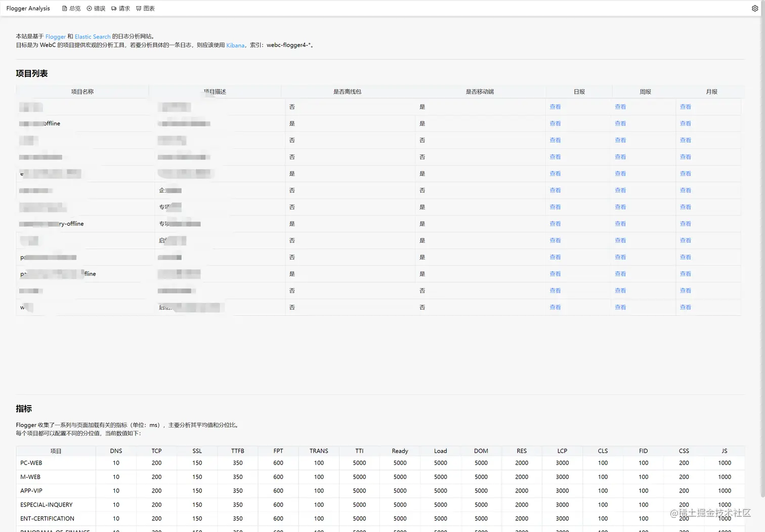Select the 指标 heading
The image size is (765, 532).
(x=24, y=409)
